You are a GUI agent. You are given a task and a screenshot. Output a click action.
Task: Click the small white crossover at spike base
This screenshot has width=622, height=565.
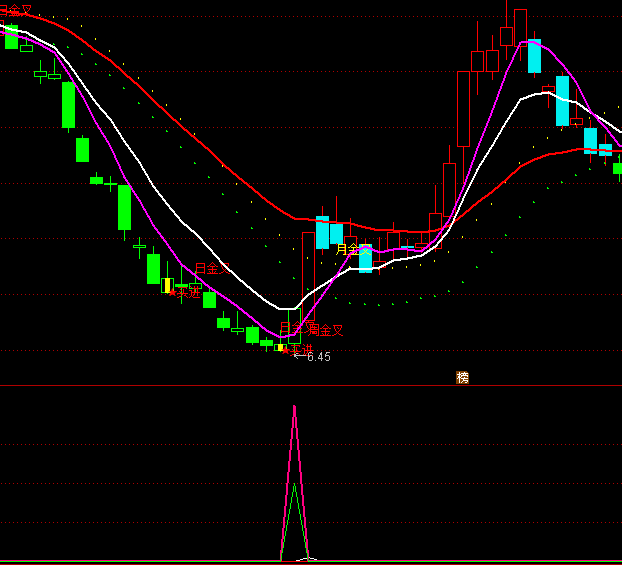pyautogui.click(x=308, y=558)
